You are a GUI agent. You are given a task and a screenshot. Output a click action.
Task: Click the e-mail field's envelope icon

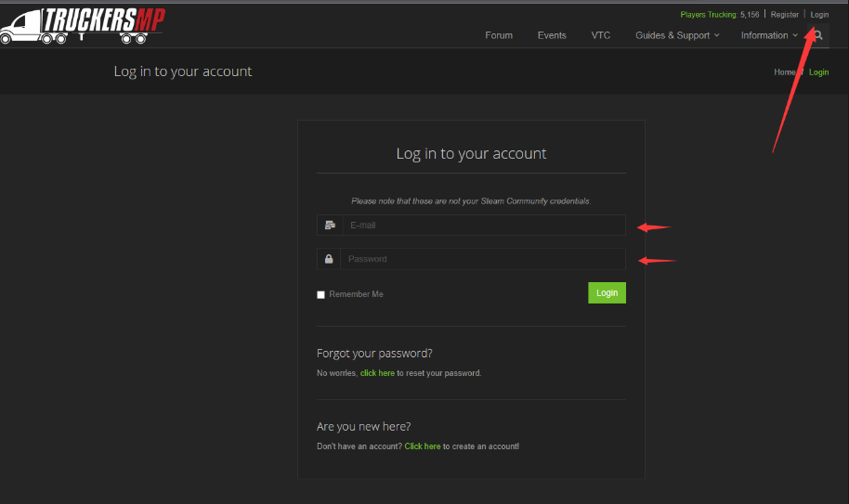coord(329,226)
